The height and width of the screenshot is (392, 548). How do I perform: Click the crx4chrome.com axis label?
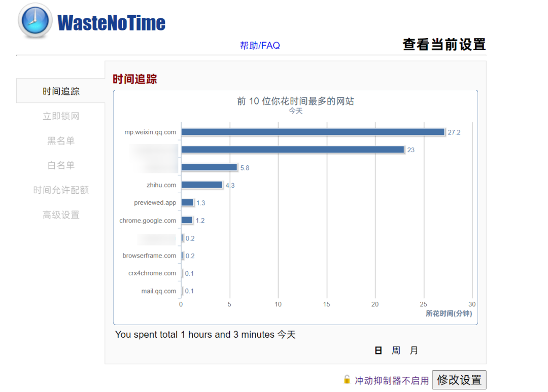pyautogui.click(x=152, y=273)
